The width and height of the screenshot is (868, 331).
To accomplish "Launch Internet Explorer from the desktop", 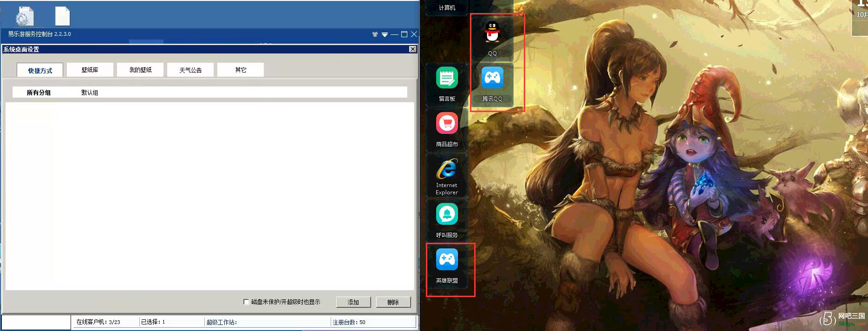I will click(x=447, y=169).
